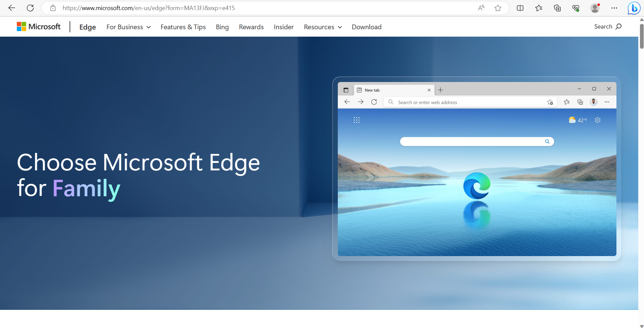Add this page to favorites star
Screen dimensions: 644x328
(x=498, y=8)
